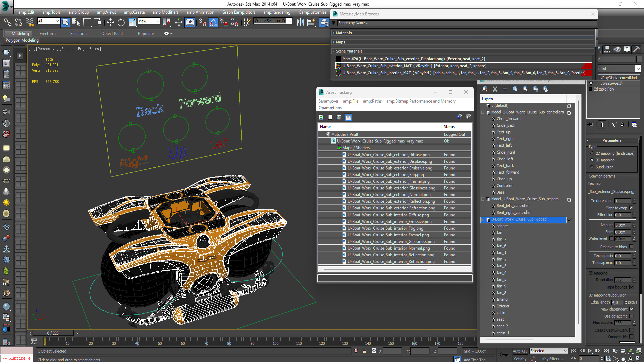Image resolution: width=644 pixels, height=362 pixels.
Task: Open Key Filters dialog button
Action: [x=552, y=359]
